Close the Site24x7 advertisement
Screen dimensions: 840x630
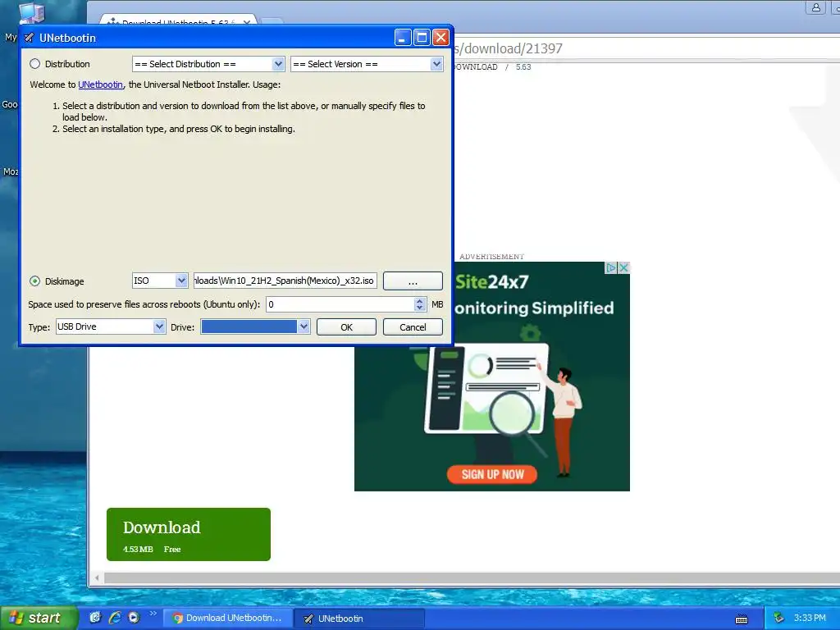[x=623, y=267]
